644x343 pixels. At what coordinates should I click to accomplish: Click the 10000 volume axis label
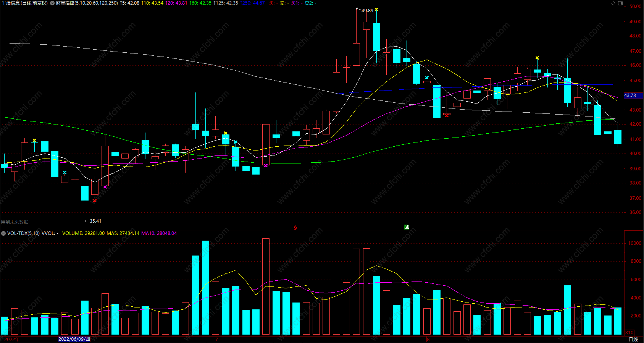click(x=634, y=243)
